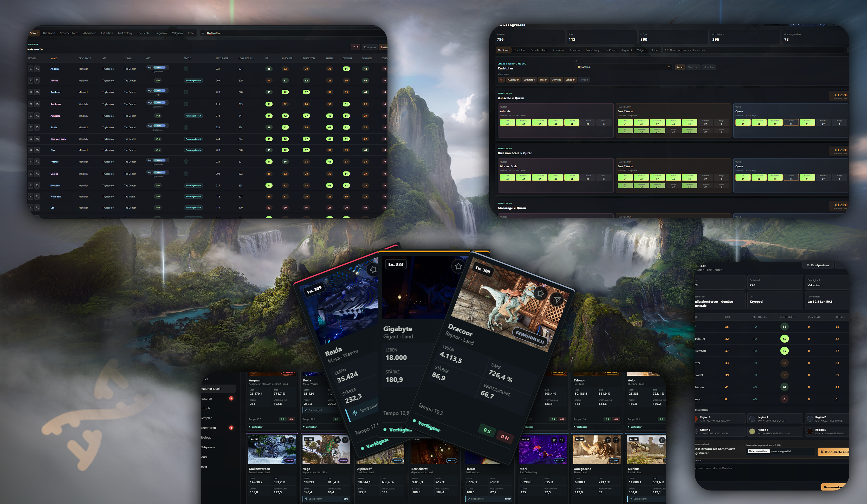Image resolution: width=867 pixels, height=504 pixels.
Task: Switch to Top Stats breeding mode
Action: pos(693,67)
